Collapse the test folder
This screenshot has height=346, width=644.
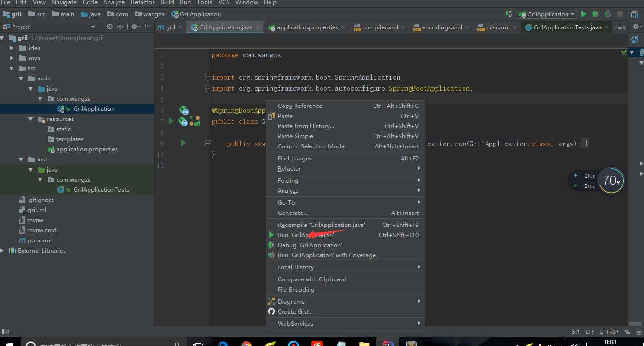(21, 159)
